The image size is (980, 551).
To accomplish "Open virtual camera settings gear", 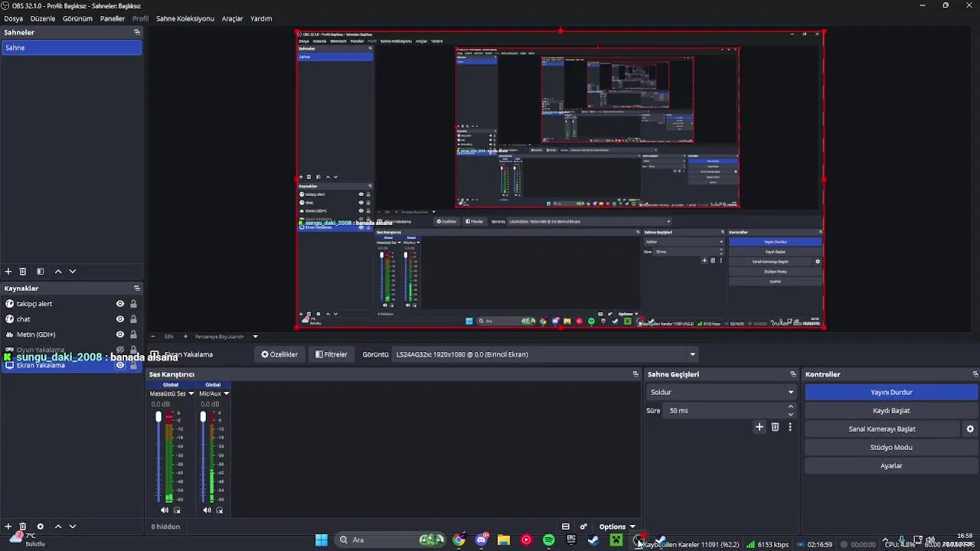I will (x=970, y=429).
